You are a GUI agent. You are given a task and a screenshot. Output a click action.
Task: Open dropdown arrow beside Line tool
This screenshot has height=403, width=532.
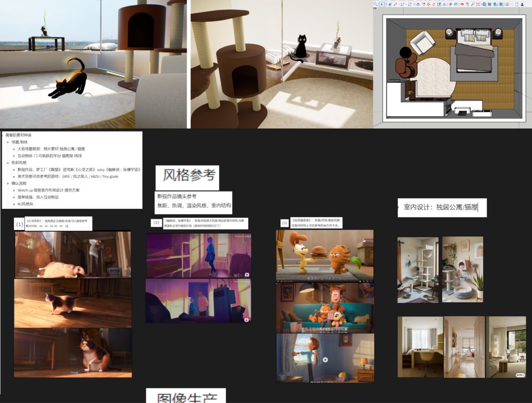pos(399,4)
